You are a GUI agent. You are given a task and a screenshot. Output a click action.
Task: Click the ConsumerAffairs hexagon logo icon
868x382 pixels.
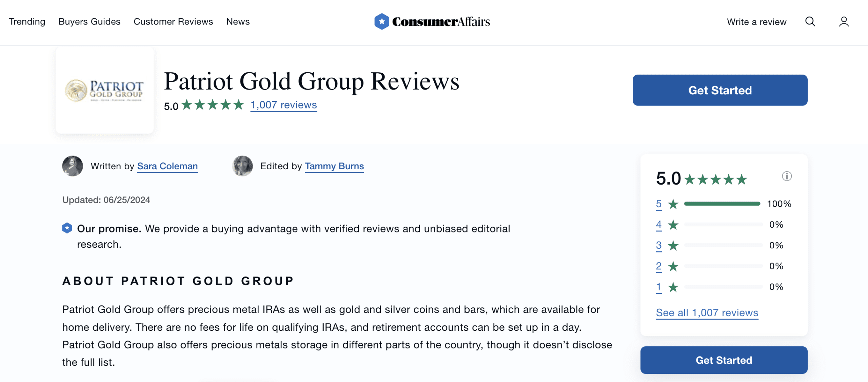coord(381,21)
